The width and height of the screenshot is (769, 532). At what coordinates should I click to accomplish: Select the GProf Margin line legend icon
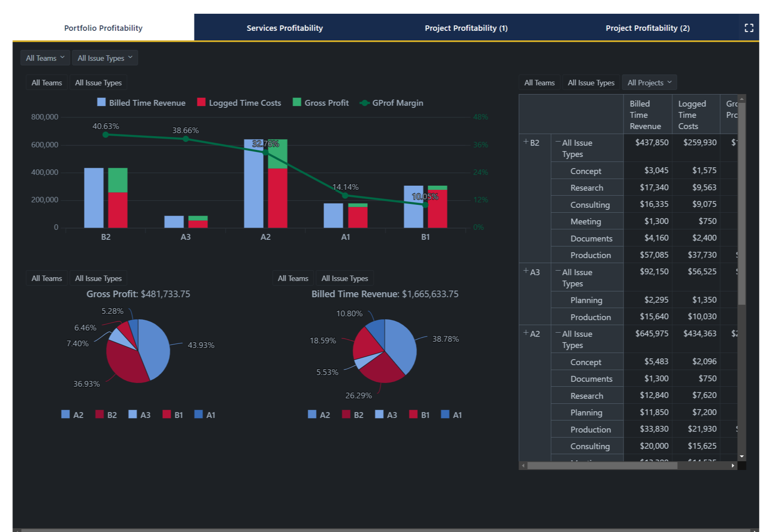(x=365, y=103)
